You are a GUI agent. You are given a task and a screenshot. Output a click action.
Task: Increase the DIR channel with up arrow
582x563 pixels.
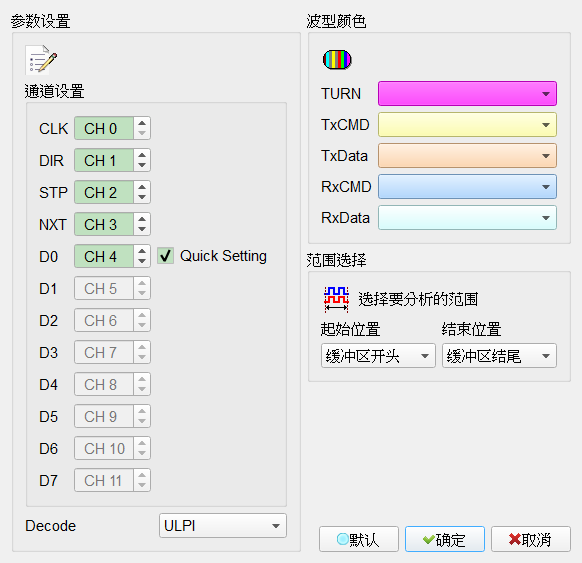tap(142, 155)
